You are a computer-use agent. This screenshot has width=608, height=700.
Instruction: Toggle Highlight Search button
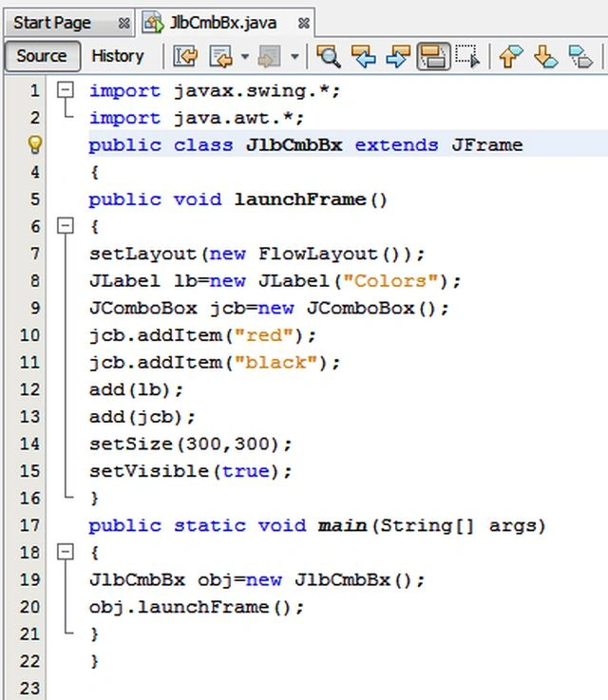click(x=433, y=57)
